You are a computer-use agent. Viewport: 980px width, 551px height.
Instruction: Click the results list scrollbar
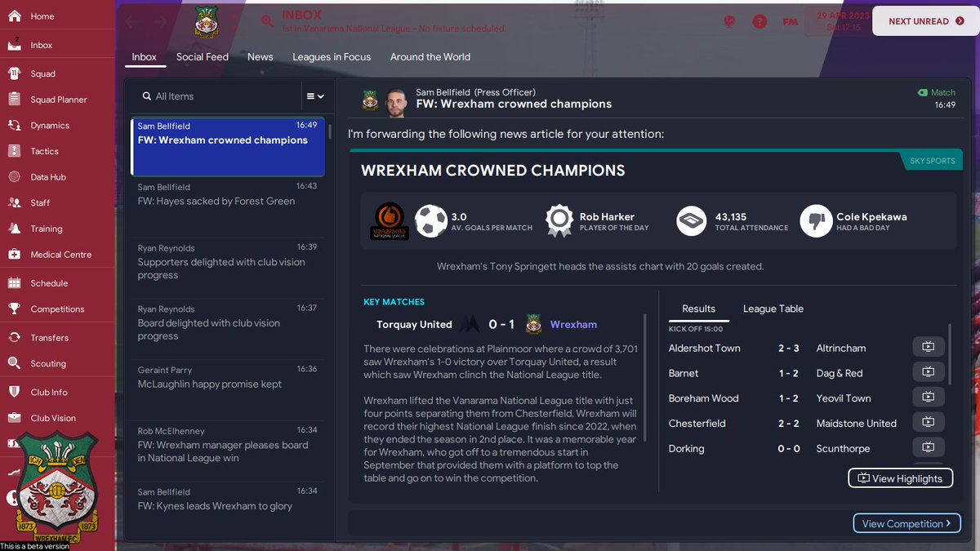[950, 355]
